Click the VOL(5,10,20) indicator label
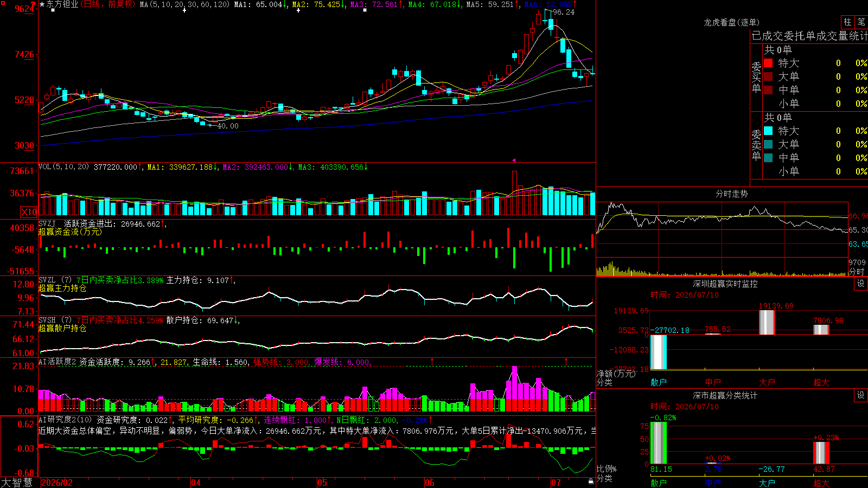Screen dimensions: 868x488 click(63, 167)
